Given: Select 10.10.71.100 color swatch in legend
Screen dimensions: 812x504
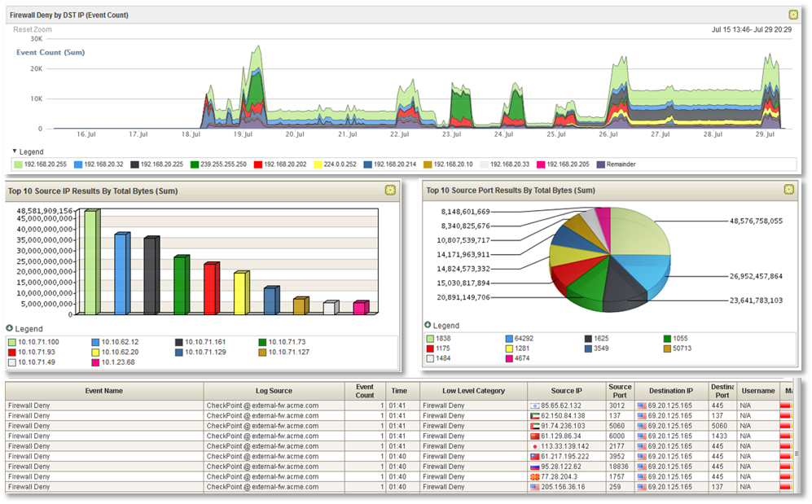Looking at the screenshot, I should (x=12, y=342).
